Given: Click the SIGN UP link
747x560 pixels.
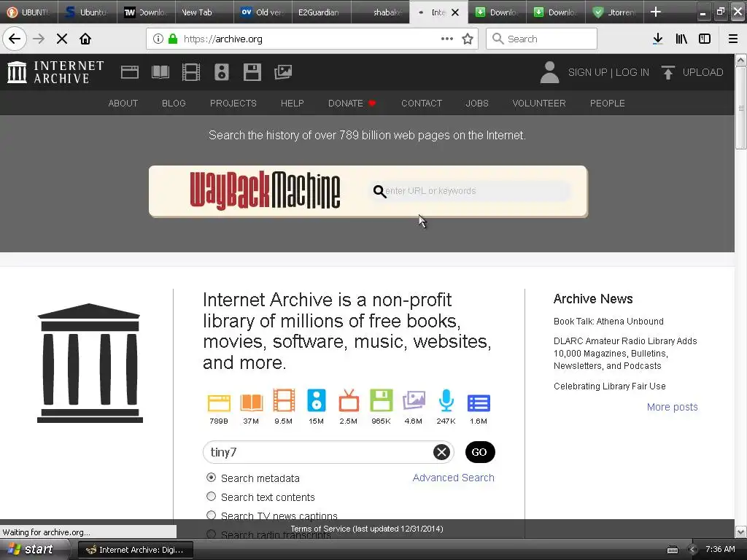Looking at the screenshot, I should pyautogui.click(x=587, y=72).
